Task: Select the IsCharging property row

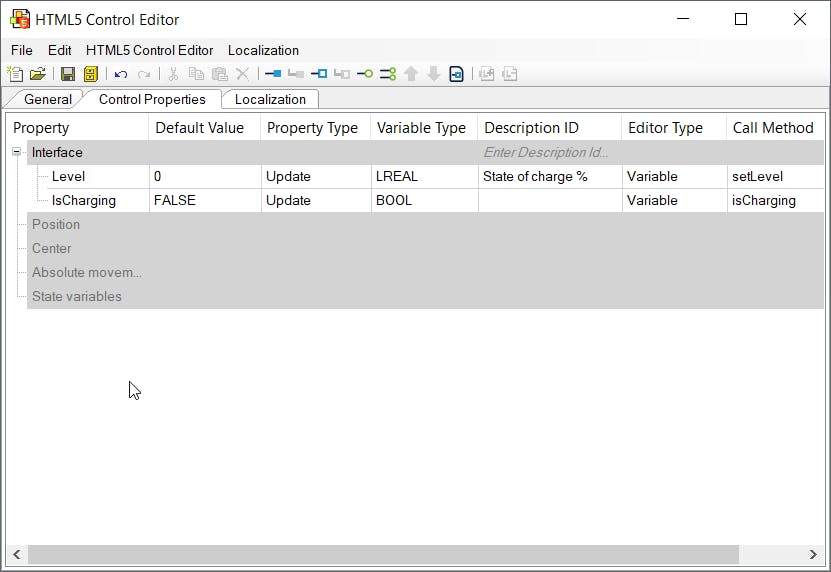Action: coord(436,200)
